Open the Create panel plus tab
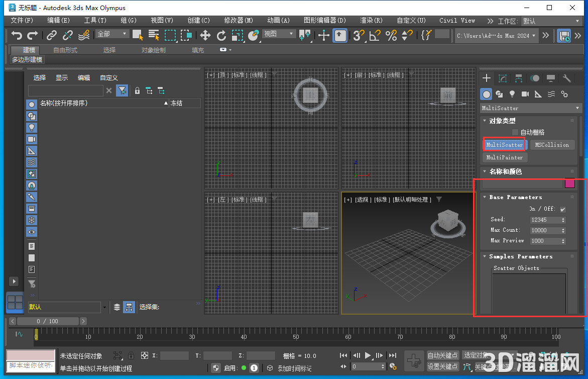The height and width of the screenshot is (379, 588). (487, 78)
